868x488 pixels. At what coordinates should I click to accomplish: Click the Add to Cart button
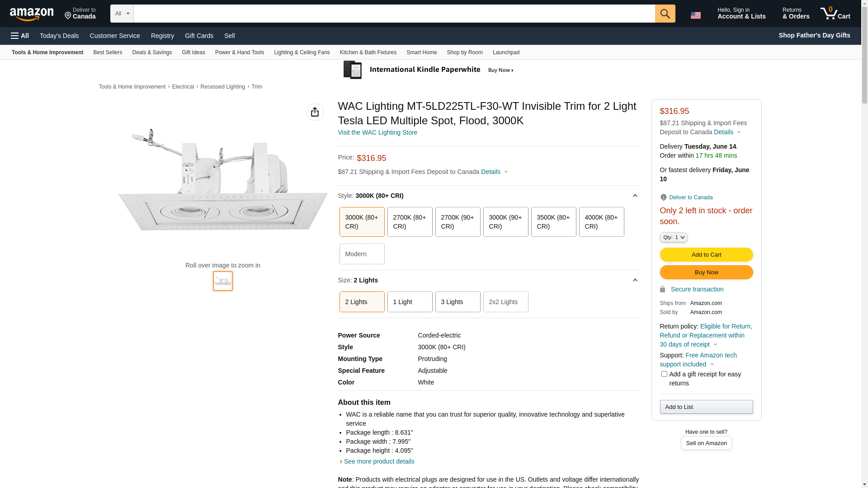[x=706, y=255]
